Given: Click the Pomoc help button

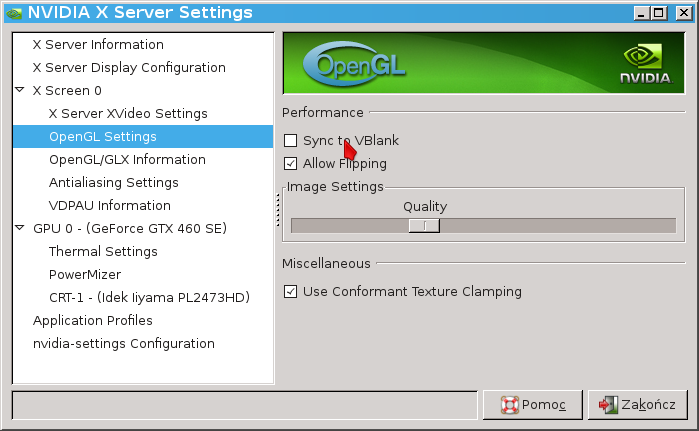Looking at the screenshot, I should click(x=533, y=405).
